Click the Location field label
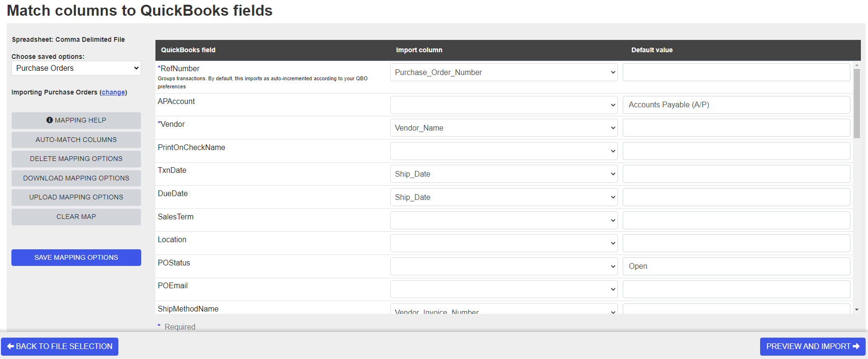This screenshot has height=359, width=868. [x=172, y=239]
